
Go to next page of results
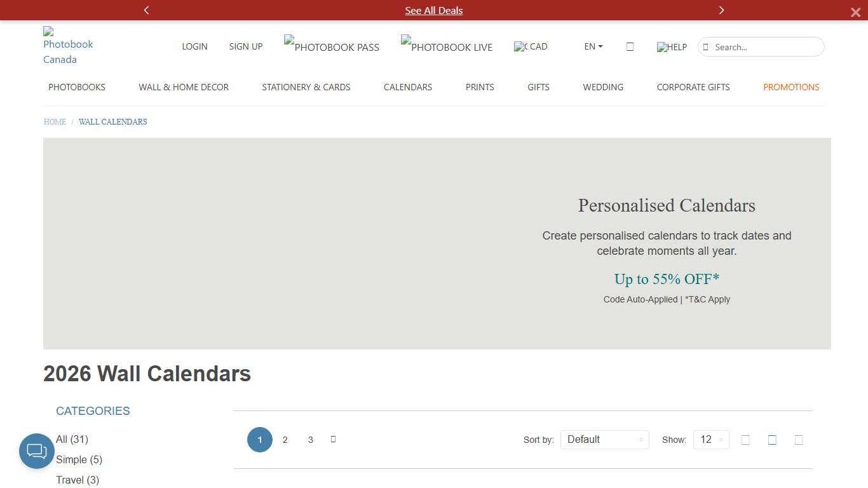333,439
